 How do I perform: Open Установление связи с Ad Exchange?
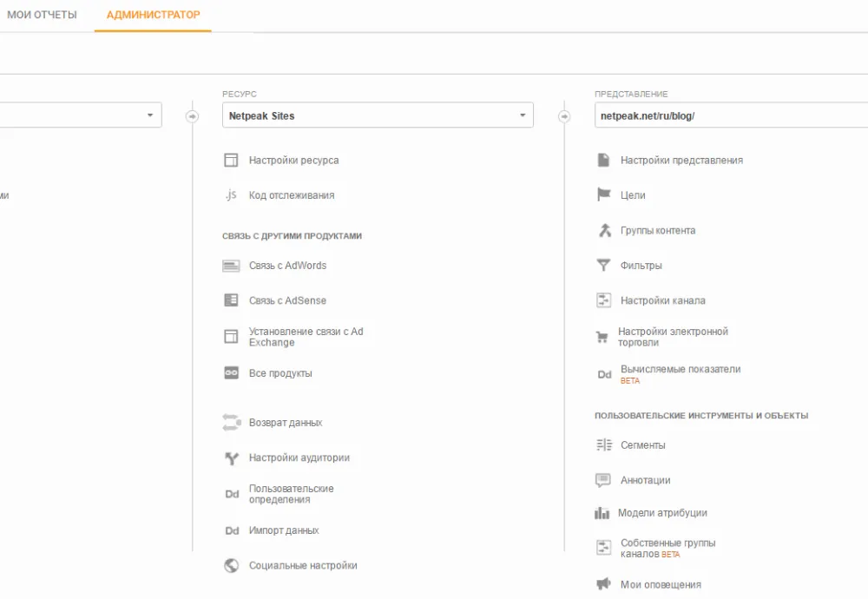point(306,337)
